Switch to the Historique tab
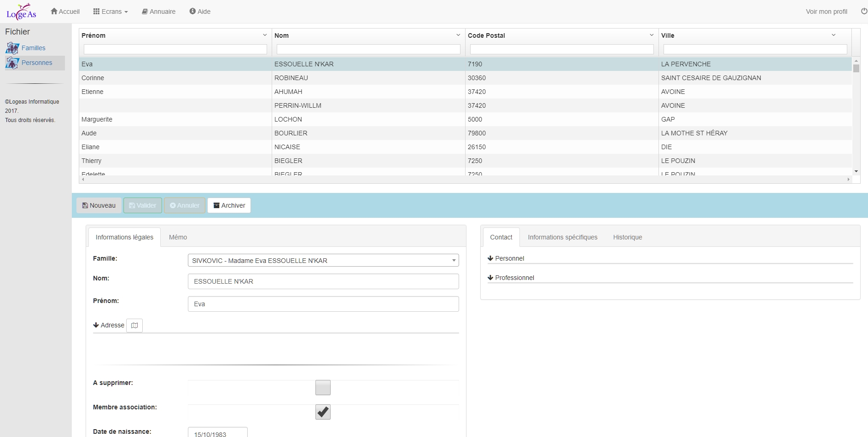 pyautogui.click(x=627, y=237)
